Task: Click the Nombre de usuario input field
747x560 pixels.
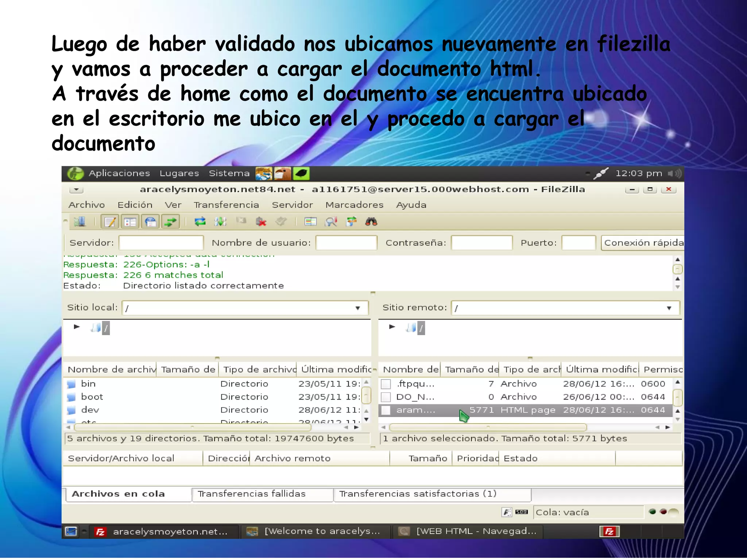Action: pyautogui.click(x=346, y=243)
